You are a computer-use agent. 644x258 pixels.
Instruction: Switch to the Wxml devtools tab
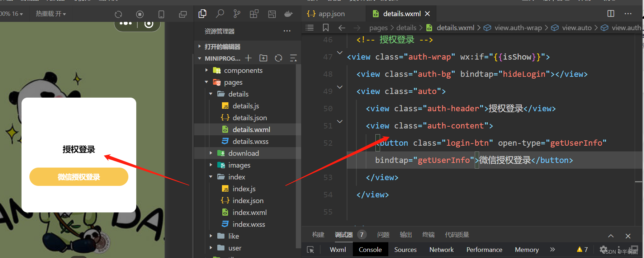[x=338, y=249]
